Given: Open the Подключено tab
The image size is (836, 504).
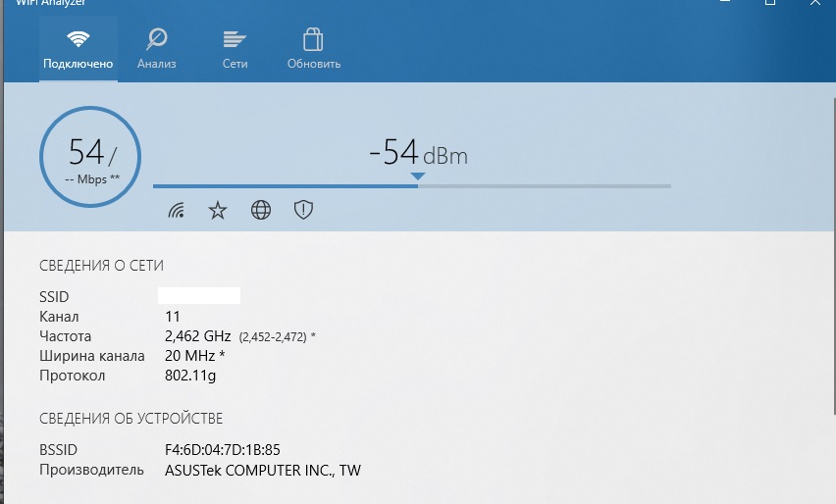Looking at the screenshot, I should [78, 49].
